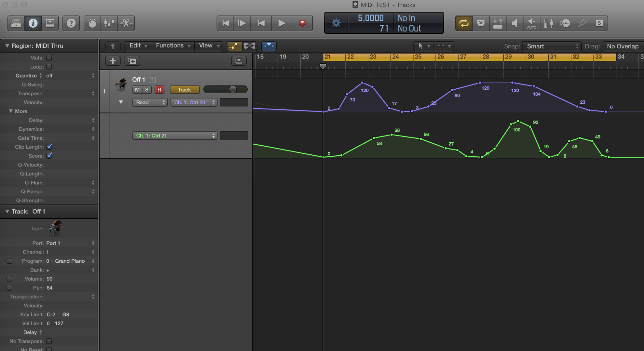The width and height of the screenshot is (644, 351).
Task: Click the Record button in transport
Action: point(302,23)
